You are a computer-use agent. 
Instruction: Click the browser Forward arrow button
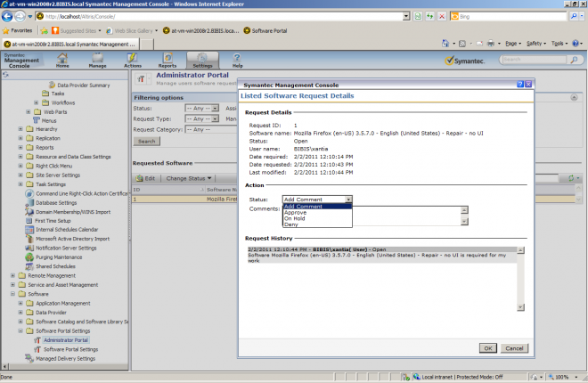(x=20, y=17)
